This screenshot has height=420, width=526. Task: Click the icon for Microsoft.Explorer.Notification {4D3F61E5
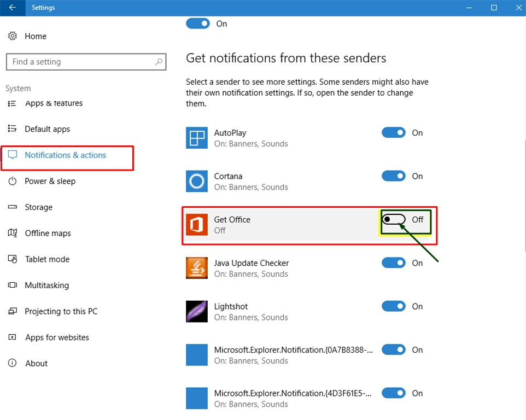point(197,398)
